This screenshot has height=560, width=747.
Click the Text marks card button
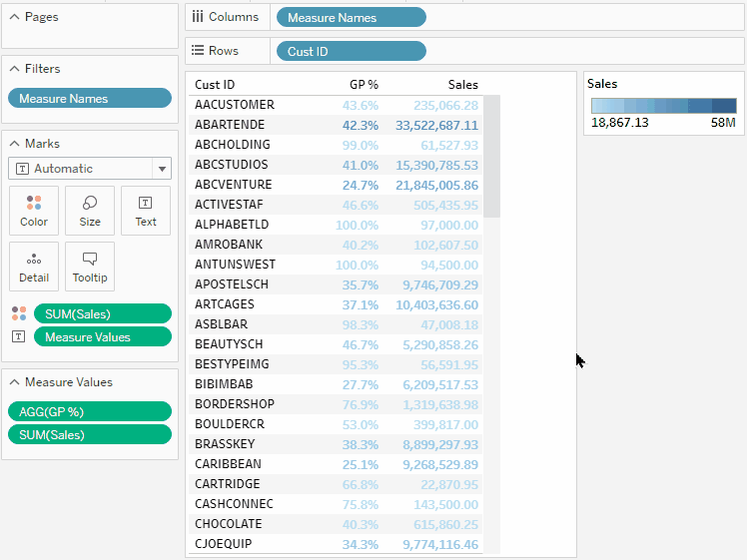pos(146,211)
